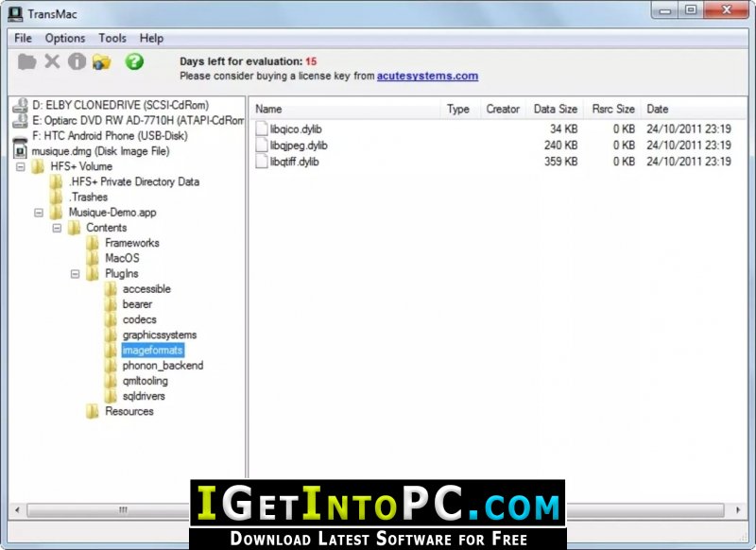Sort files by Data Size column
The height and width of the screenshot is (550, 756).
pyautogui.click(x=555, y=109)
